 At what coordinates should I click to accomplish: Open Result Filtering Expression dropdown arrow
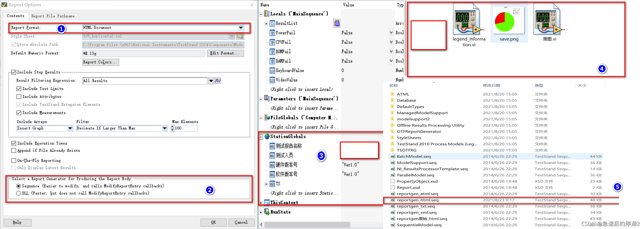pyautogui.click(x=211, y=81)
